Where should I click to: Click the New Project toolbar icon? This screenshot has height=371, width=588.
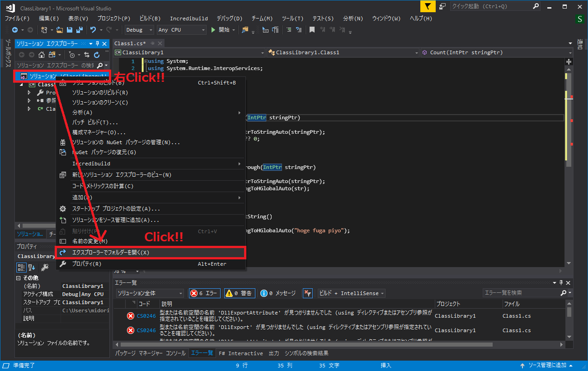(44, 30)
